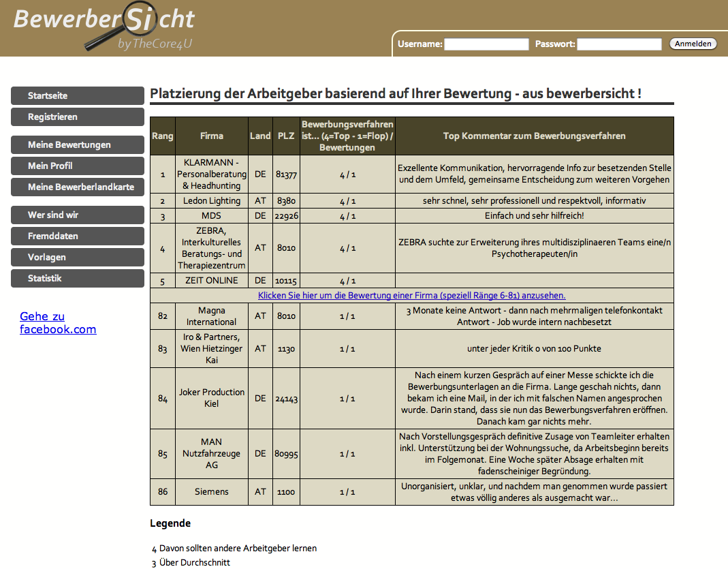This screenshot has width=728, height=569.
Task: Click the Siemens 'Unorganisiert, unklar' comment
Action: point(535,492)
